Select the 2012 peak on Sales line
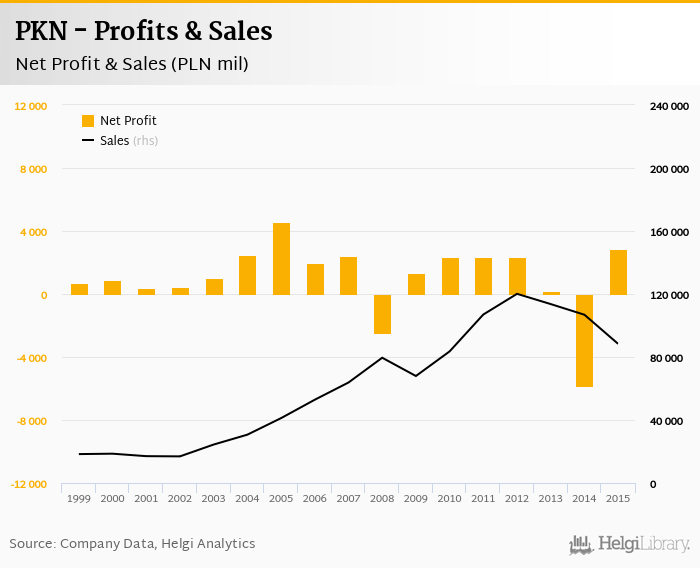The image size is (700, 568). (517, 293)
